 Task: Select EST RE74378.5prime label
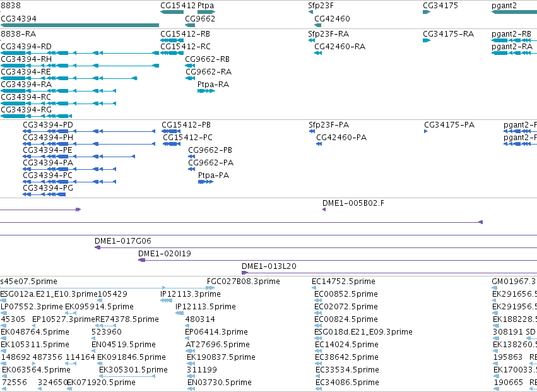(127, 319)
